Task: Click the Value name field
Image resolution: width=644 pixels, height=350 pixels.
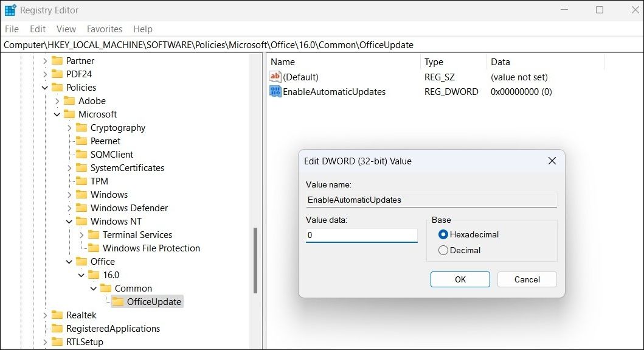Action: tap(431, 200)
